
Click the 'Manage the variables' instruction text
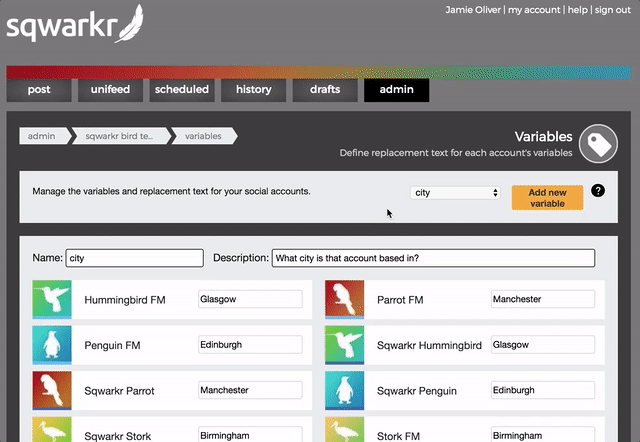[171, 191]
